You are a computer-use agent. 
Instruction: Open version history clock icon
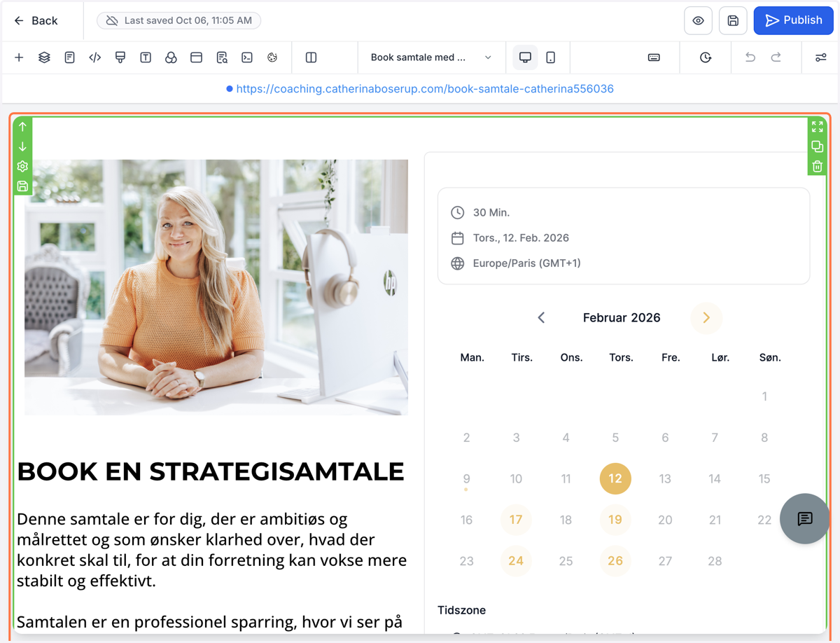coord(706,57)
